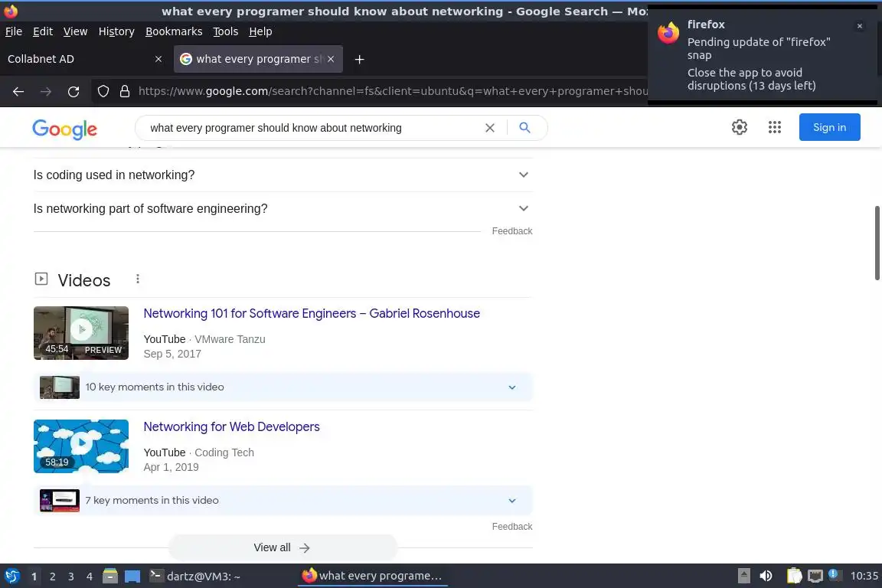The height and width of the screenshot is (588, 882).
Task: Close the Collabnet AD tab
Action: click(158, 59)
